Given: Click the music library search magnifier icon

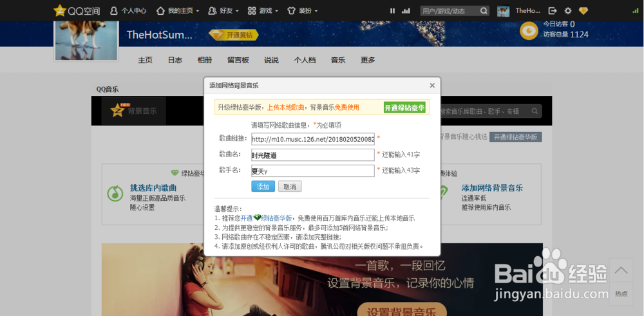Looking at the screenshot, I should pyautogui.click(x=535, y=111).
